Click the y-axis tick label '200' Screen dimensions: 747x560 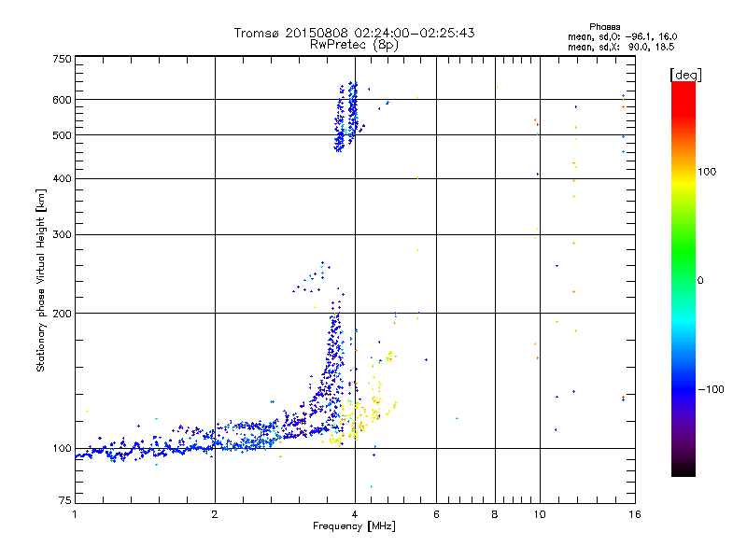(x=62, y=314)
